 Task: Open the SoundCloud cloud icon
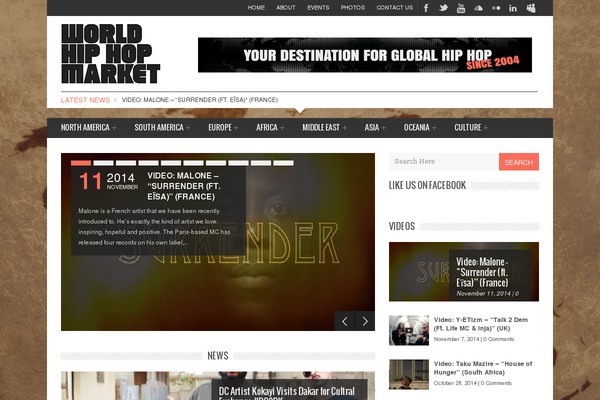pyautogui.click(x=478, y=8)
